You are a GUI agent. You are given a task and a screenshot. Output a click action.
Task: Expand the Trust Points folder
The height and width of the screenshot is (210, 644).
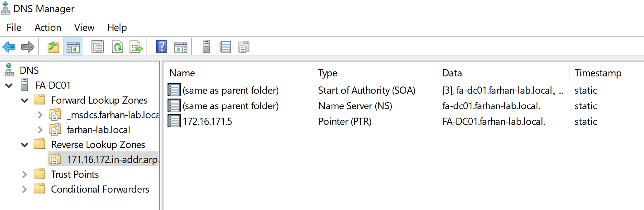coord(24,175)
